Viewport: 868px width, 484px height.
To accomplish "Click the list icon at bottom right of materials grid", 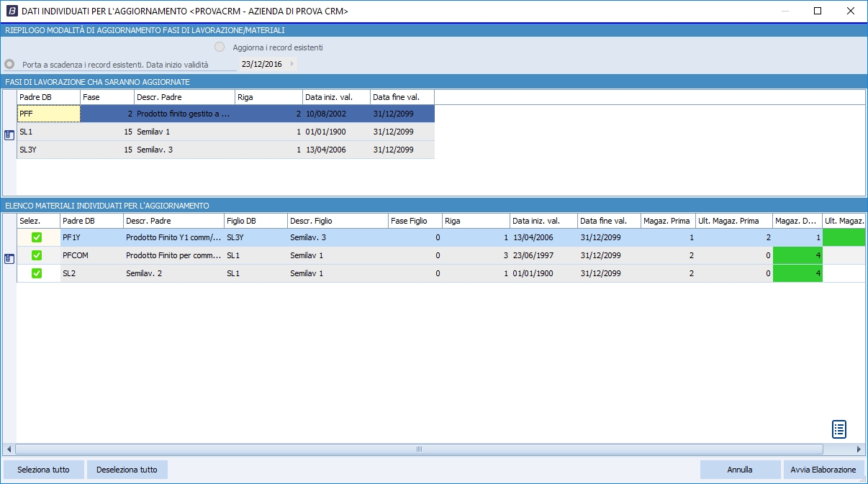I will coord(838,429).
